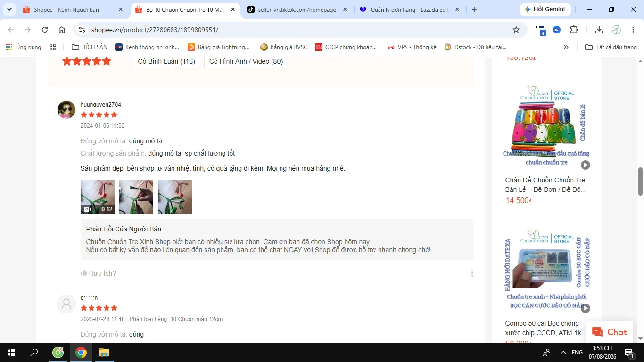Viewport: 644px width, 362px height.
Task: Open the ENG language indicator in the tray
Action: point(578,353)
